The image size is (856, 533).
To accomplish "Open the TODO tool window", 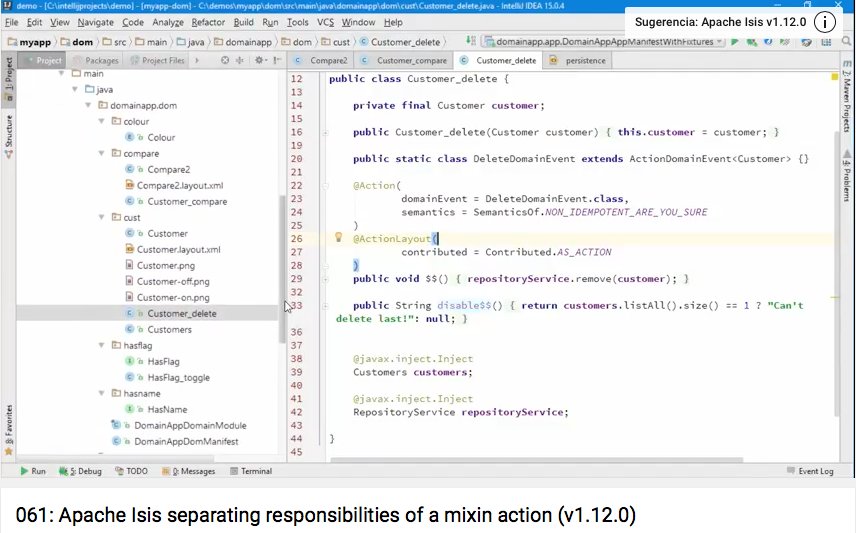I will click(x=131, y=471).
